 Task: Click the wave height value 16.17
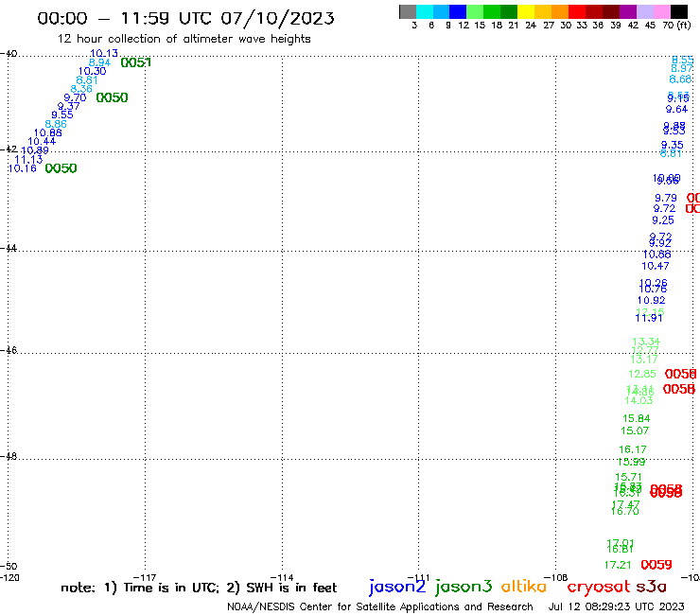(633, 449)
